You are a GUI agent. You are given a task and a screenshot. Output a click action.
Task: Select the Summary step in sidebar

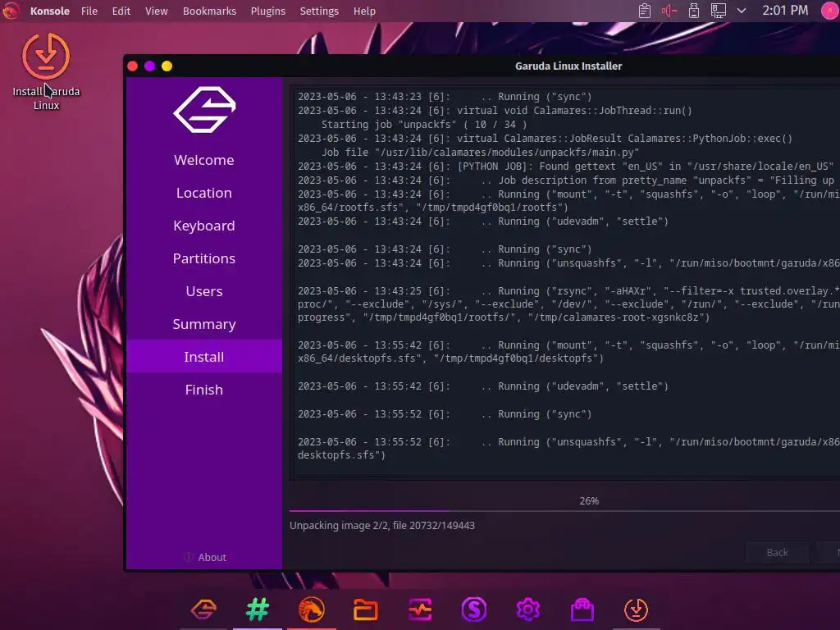204,324
